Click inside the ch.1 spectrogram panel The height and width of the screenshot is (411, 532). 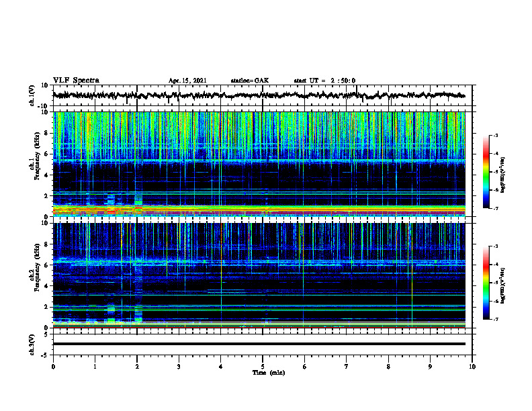[259, 164]
